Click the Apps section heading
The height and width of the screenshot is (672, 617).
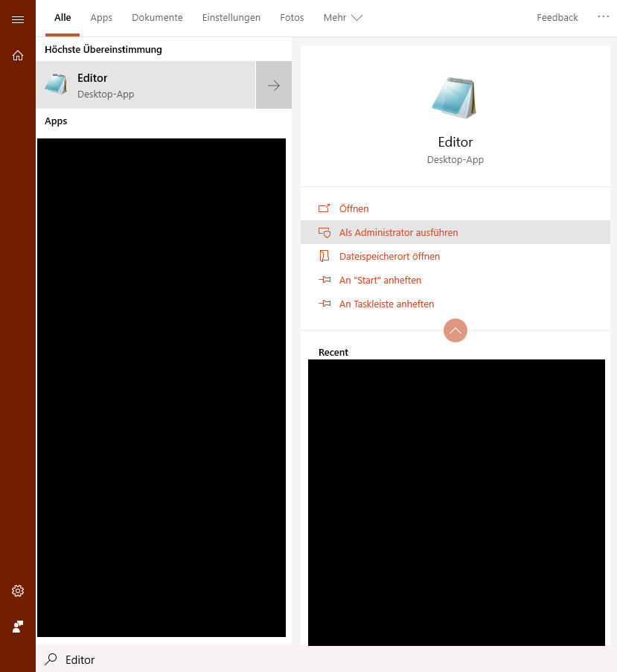coord(56,121)
